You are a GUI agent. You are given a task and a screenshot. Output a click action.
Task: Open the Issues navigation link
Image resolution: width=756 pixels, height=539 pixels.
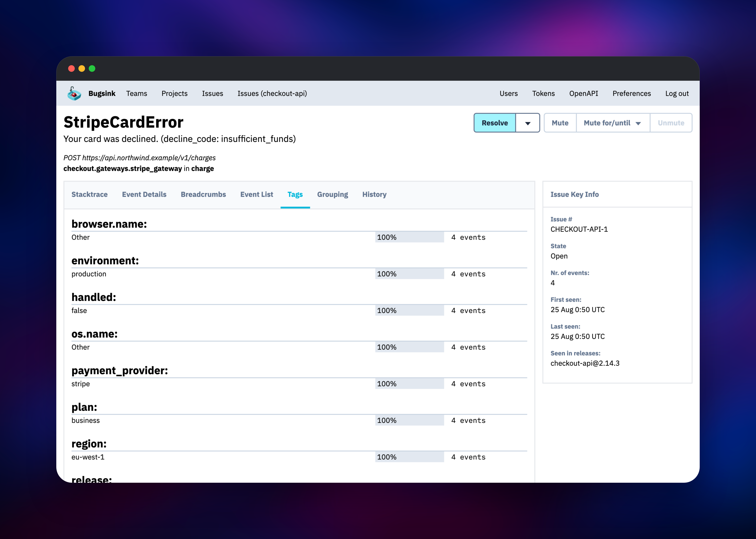coord(212,94)
